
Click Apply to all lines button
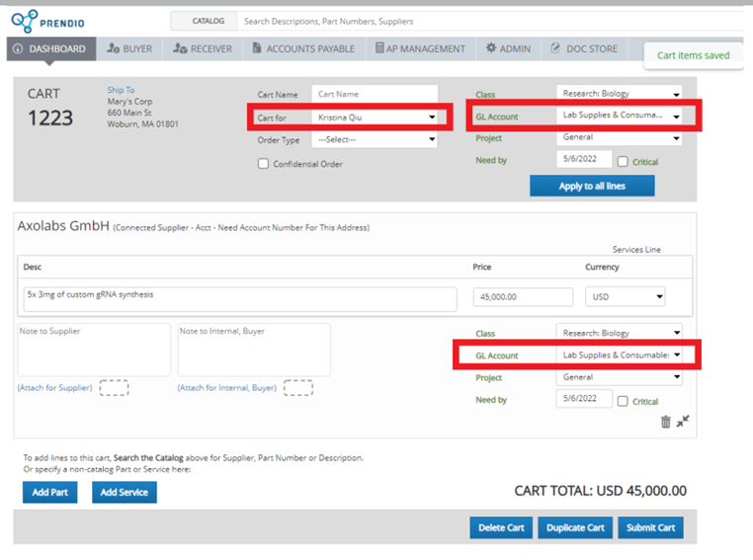click(592, 186)
